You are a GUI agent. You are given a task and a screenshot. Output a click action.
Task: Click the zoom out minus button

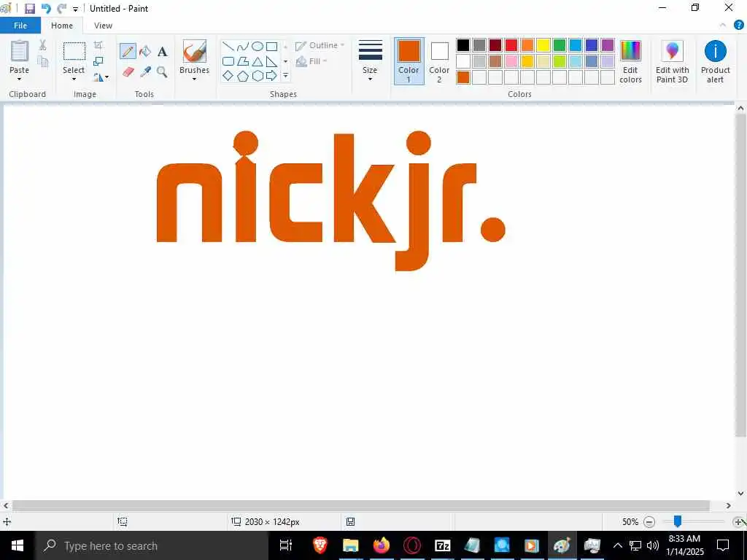649,522
